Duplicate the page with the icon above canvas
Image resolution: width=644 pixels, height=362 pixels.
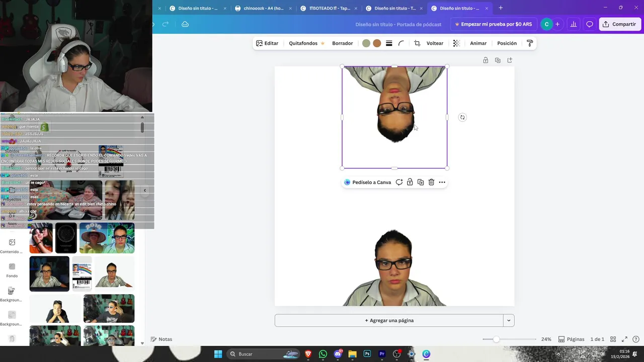point(498,60)
